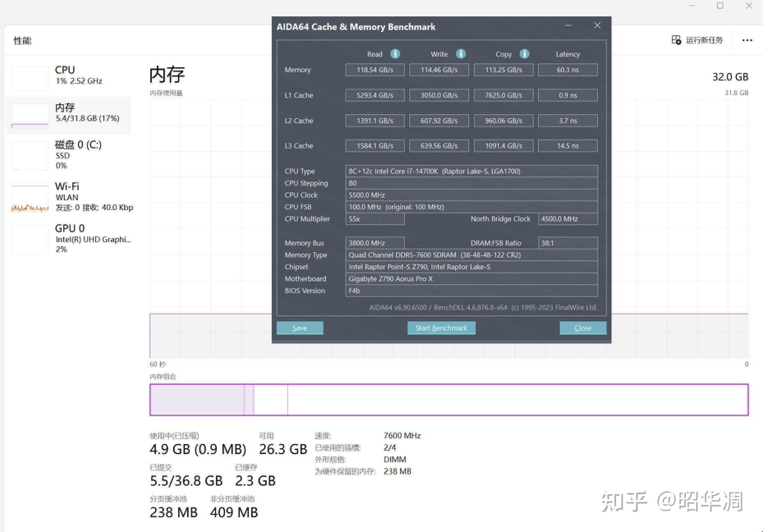
Task: Click L1 Cache Latency value 0.9 ns
Action: point(568,95)
